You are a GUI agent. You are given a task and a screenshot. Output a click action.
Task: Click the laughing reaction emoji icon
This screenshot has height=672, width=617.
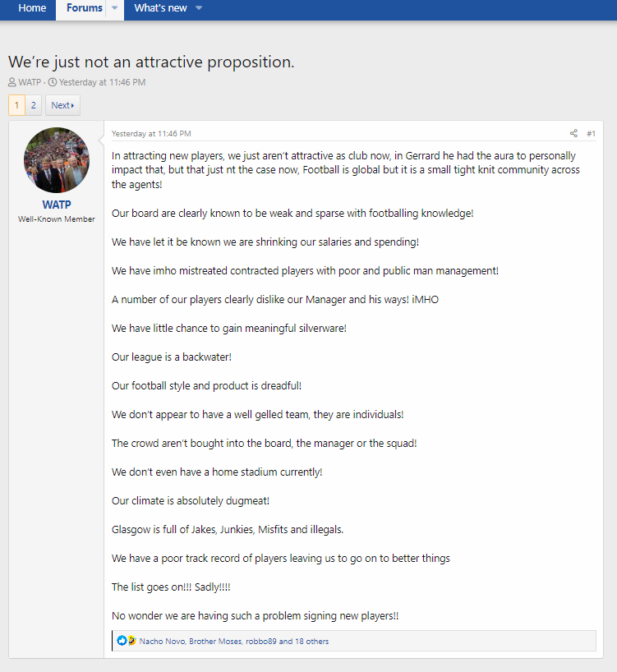point(132,641)
